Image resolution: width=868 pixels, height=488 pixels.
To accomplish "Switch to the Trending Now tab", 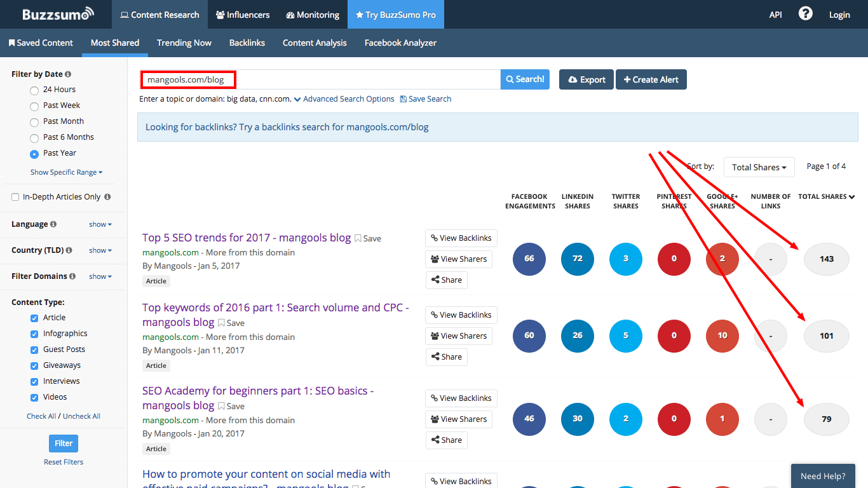I will (x=184, y=43).
